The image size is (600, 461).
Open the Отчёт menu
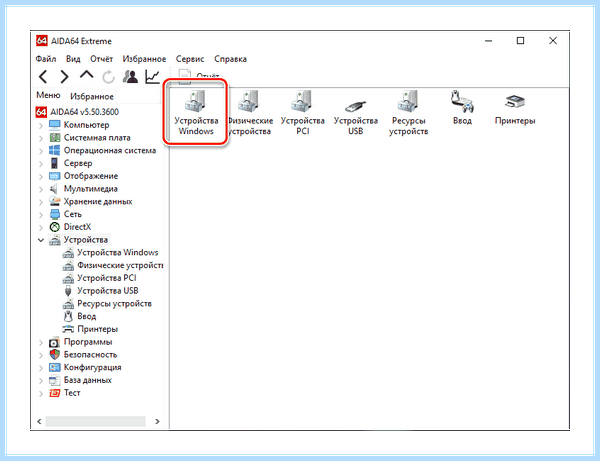pos(101,59)
